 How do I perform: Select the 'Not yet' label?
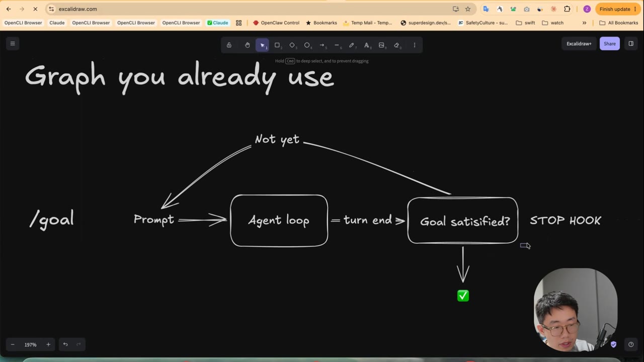pyautogui.click(x=277, y=139)
